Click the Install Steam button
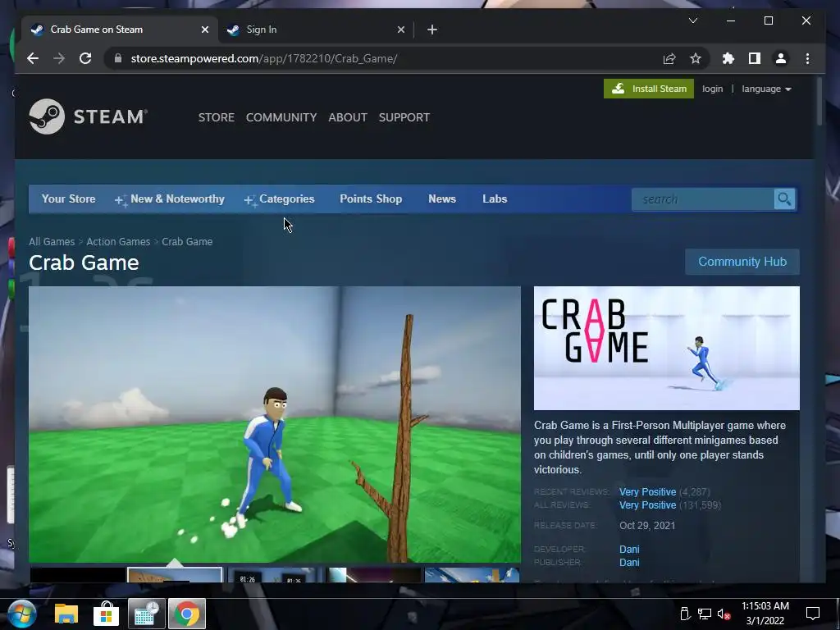This screenshot has width=840, height=630. (648, 89)
